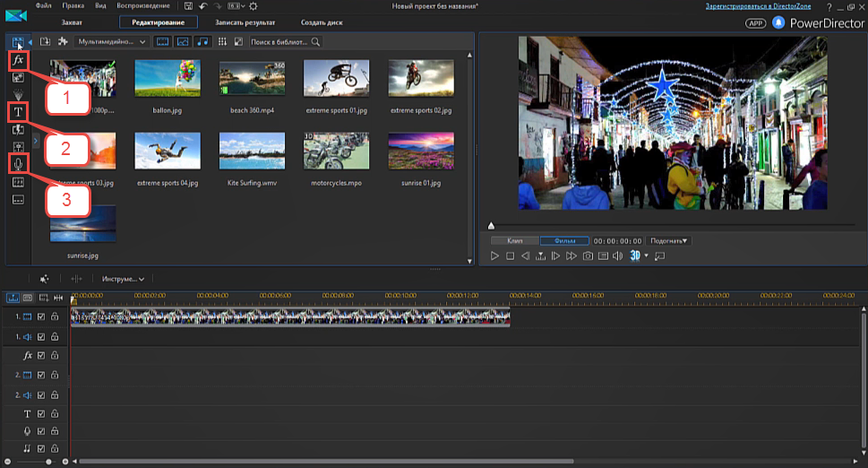Click the preview volume speaker icon
Viewport: 868px width, 468px height.
pyautogui.click(x=617, y=256)
